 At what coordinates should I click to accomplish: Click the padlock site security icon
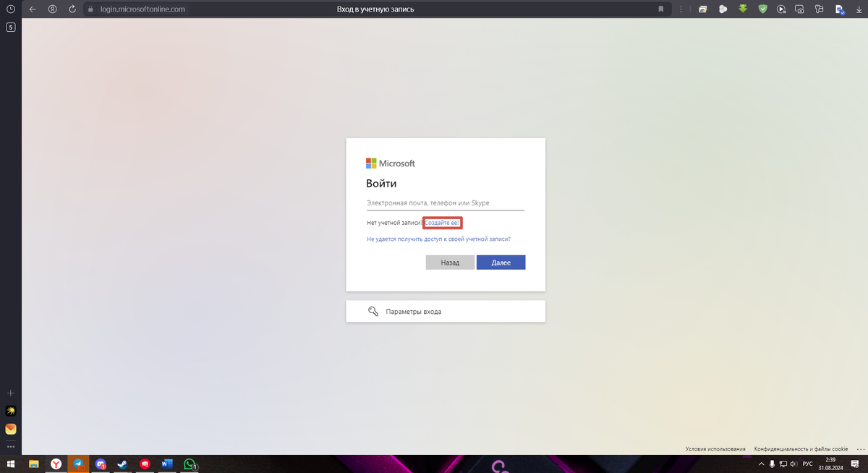[91, 9]
